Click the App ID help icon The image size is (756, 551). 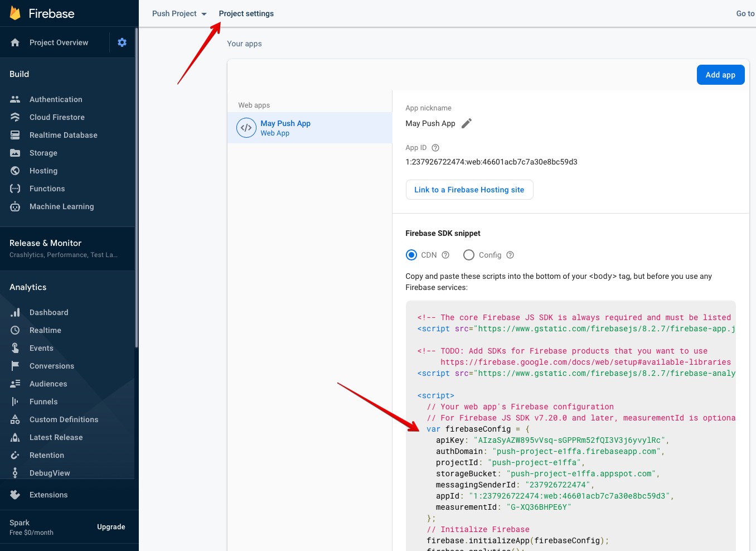(x=435, y=148)
